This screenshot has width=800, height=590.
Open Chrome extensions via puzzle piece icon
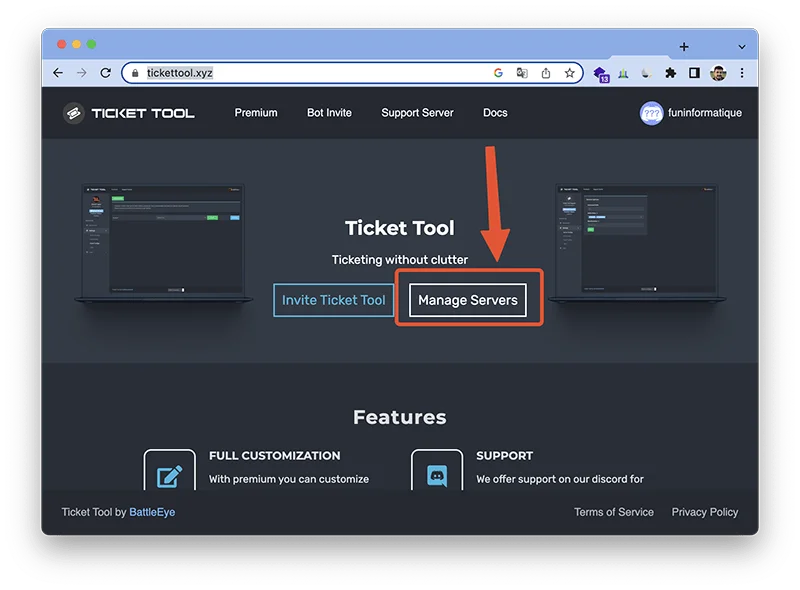click(x=668, y=72)
